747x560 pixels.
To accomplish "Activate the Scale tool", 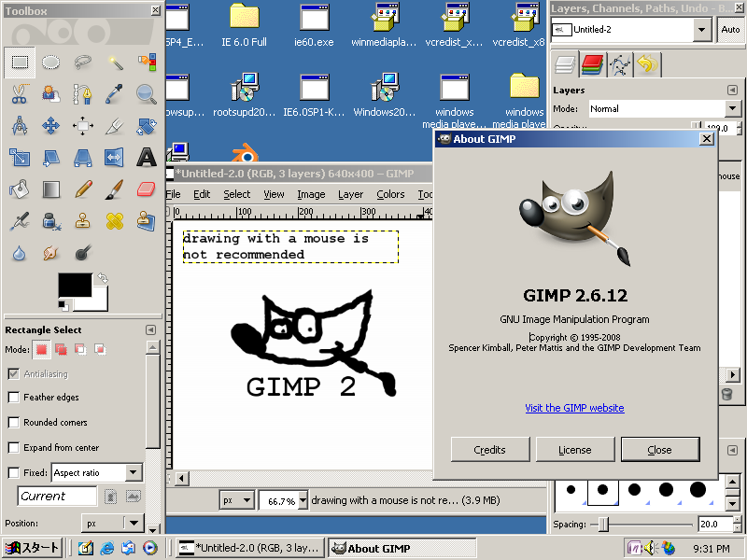I will (20, 158).
